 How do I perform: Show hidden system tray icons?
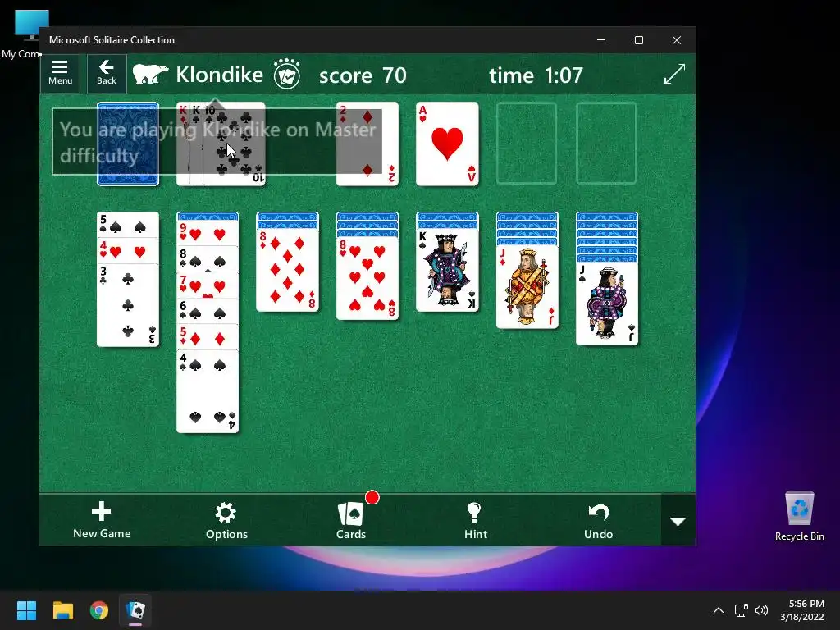tap(719, 610)
